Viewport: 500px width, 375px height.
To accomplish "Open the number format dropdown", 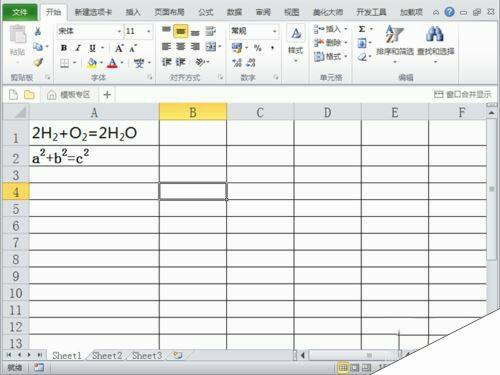I will [254, 31].
